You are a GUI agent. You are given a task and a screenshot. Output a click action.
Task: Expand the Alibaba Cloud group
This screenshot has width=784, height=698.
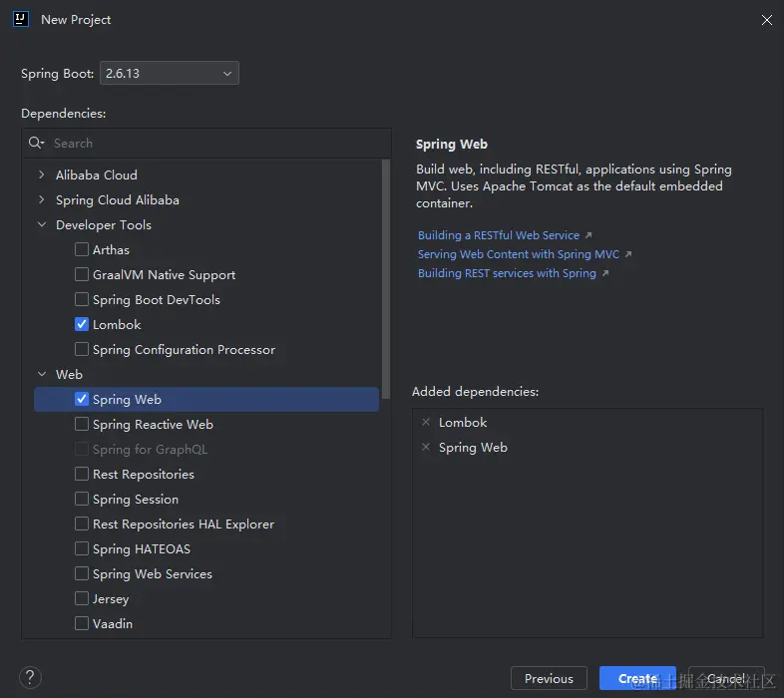click(x=42, y=174)
